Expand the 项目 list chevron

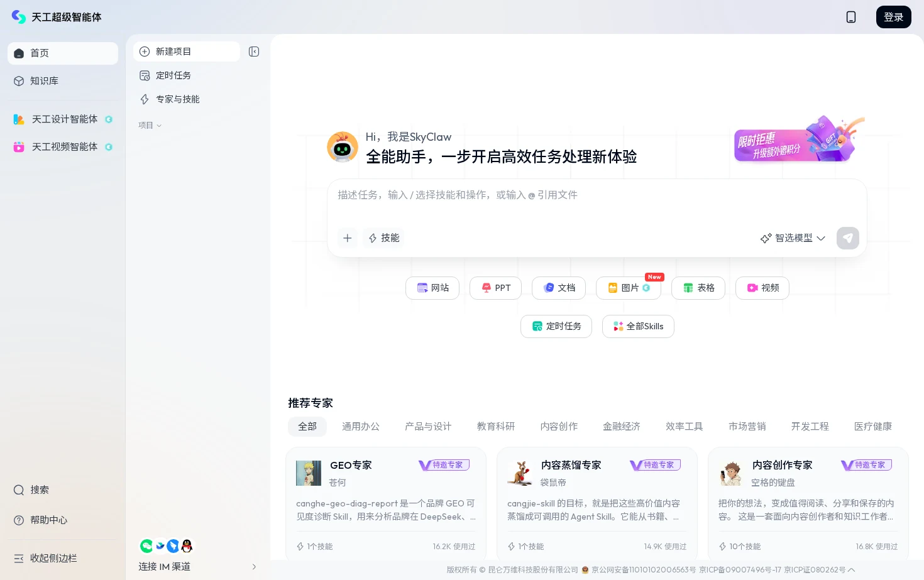[x=159, y=126]
